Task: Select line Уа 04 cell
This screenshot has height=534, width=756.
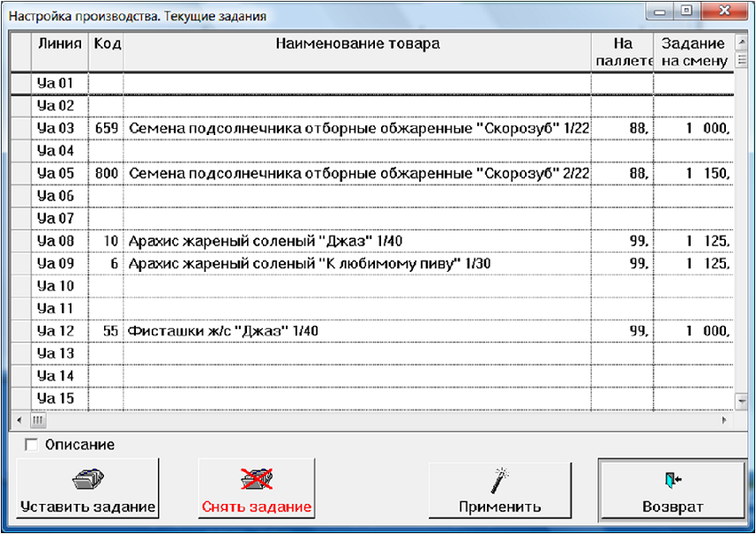Action: [x=60, y=151]
